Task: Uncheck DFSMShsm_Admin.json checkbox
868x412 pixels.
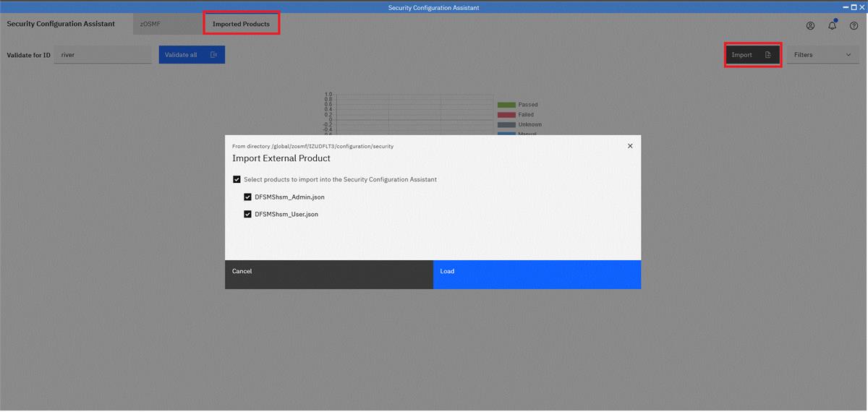Action: (248, 197)
